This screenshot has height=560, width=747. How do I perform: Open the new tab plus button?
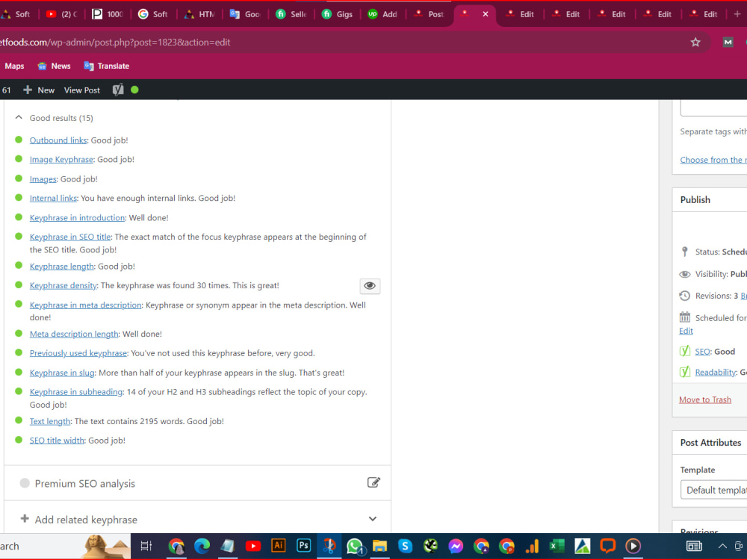point(737,13)
